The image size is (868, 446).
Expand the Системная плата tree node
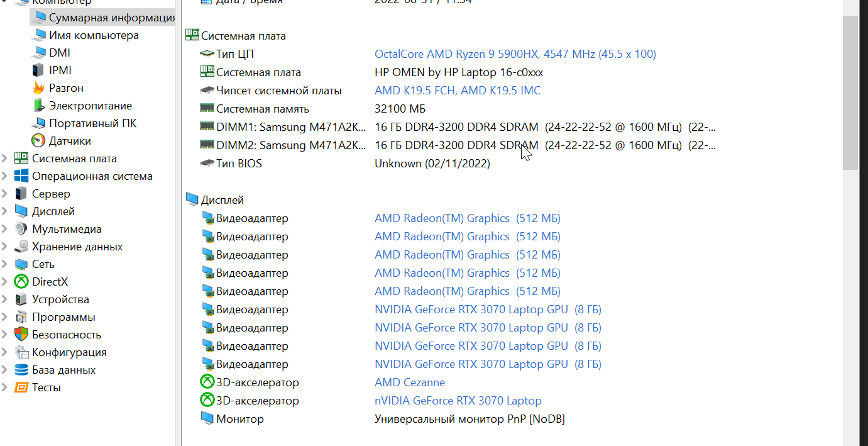(5, 159)
